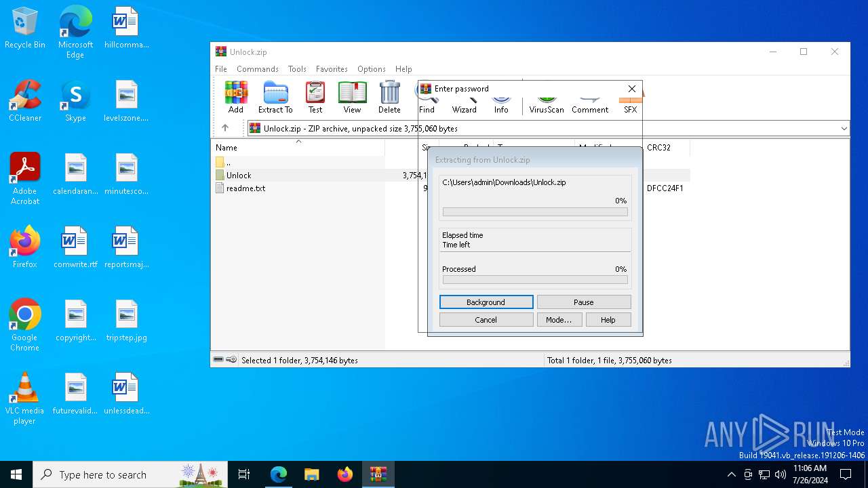Select the Extract To toolbar icon
The height and width of the screenshot is (488, 868).
coord(275,97)
